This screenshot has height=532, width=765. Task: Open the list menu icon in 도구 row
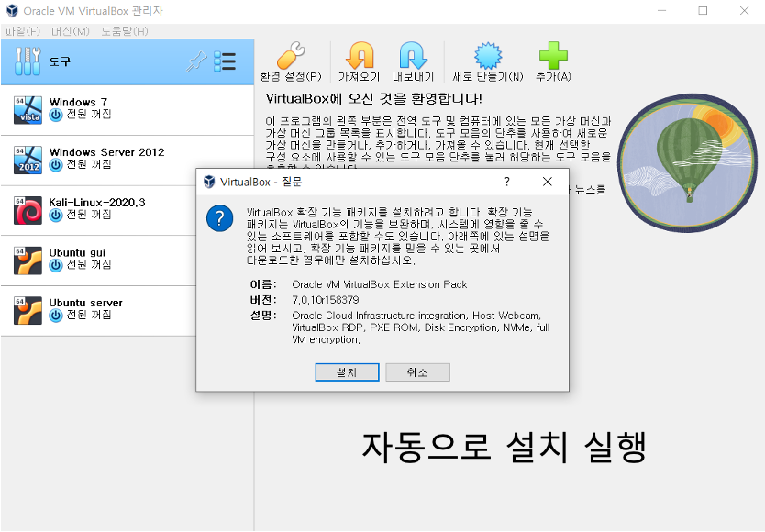[225, 62]
